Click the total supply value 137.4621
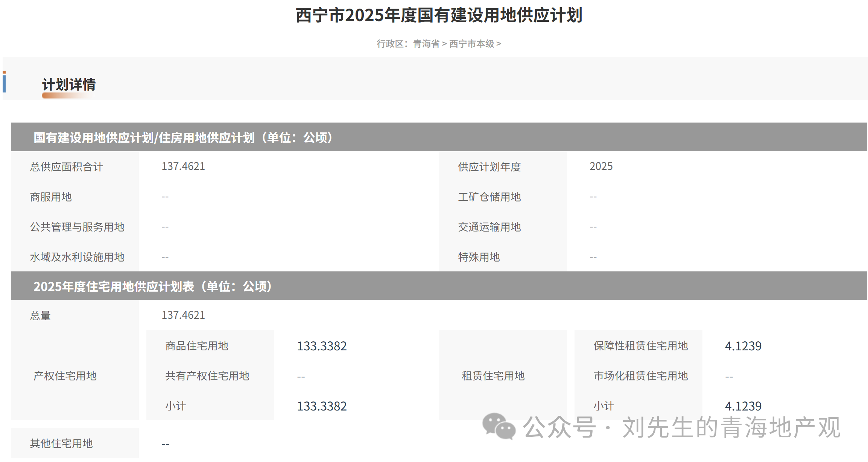Image resolution: width=868 pixels, height=462 pixels. tap(183, 166)
